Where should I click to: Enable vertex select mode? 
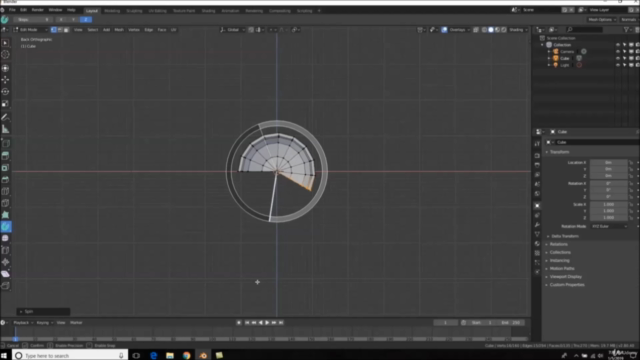(53, 30)
